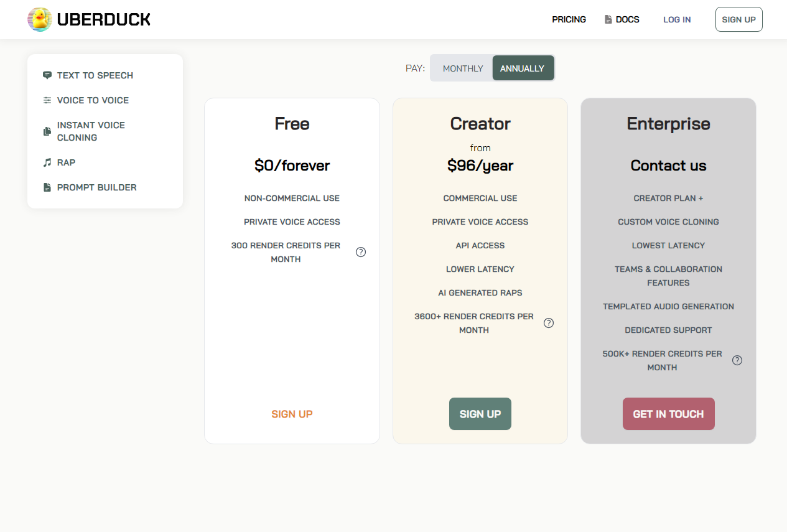Click Private Voice Access in Creator plan
787x532 pixels.
[480, 222]
